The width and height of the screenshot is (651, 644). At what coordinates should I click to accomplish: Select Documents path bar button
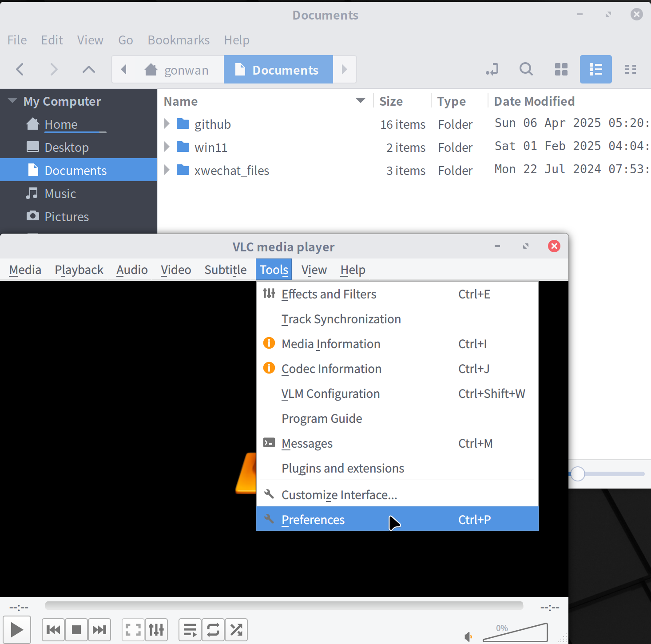pyautogui.click(x=278, y=69)
